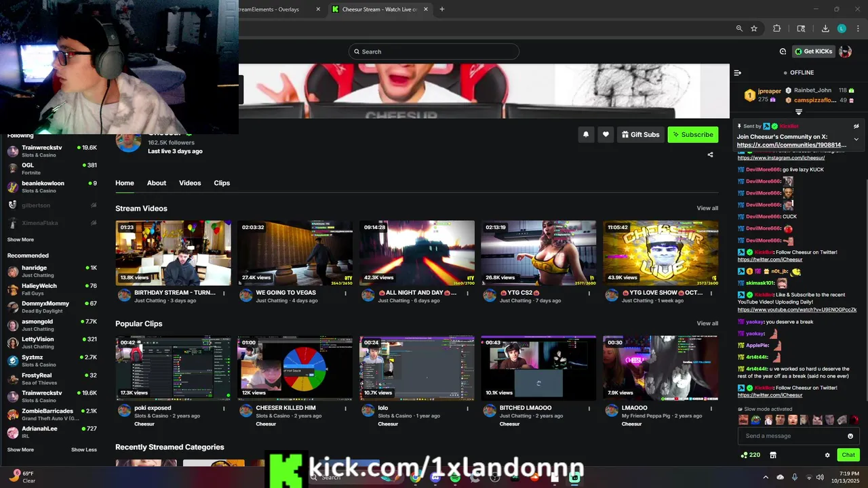Close the Cheesur Stream browser tab
Image resolution: width=868 pixels, height=488 pixels.
click(426, 9)
